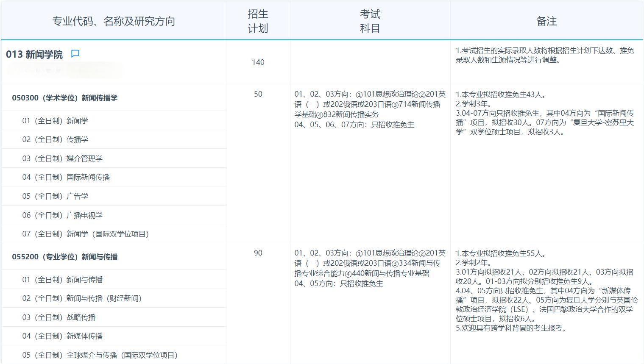The height and width of the screenshot is (364, 644).
Task: Click the 04 (全日制) 国际新闻传播 direction
Action: tap(66, 177)
